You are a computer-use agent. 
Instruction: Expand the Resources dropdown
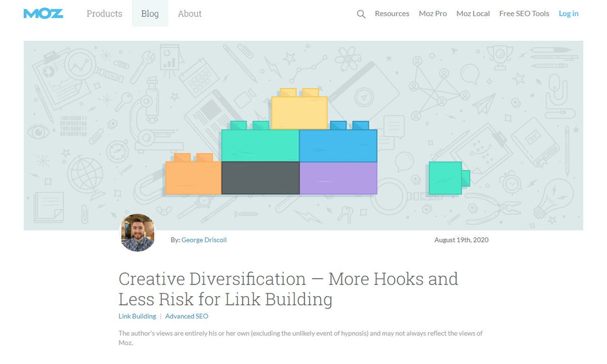pyautogui.click(x=392, y=14)
